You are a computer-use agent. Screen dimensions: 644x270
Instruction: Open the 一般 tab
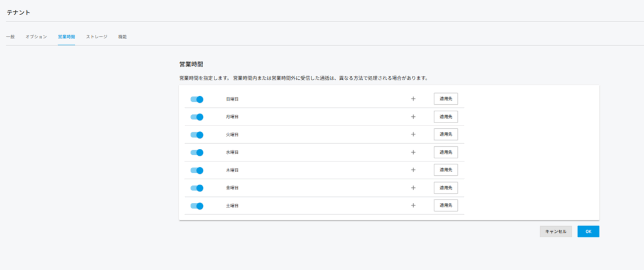pos(10,37)
